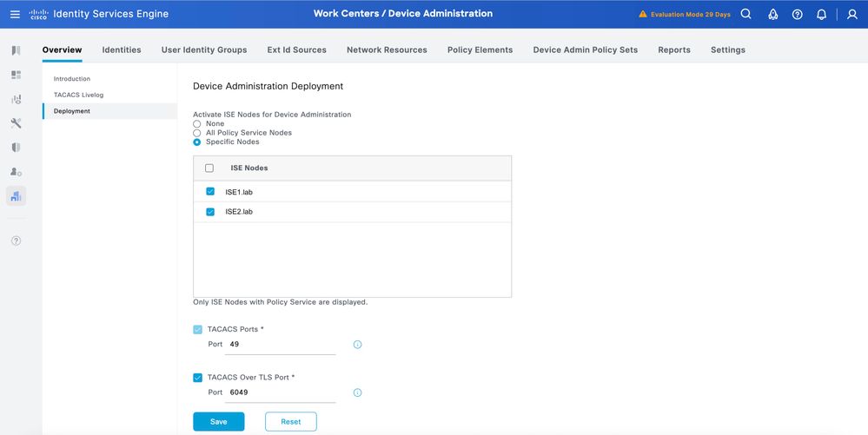Click the shield icon in left sidebar

(16, 148)
